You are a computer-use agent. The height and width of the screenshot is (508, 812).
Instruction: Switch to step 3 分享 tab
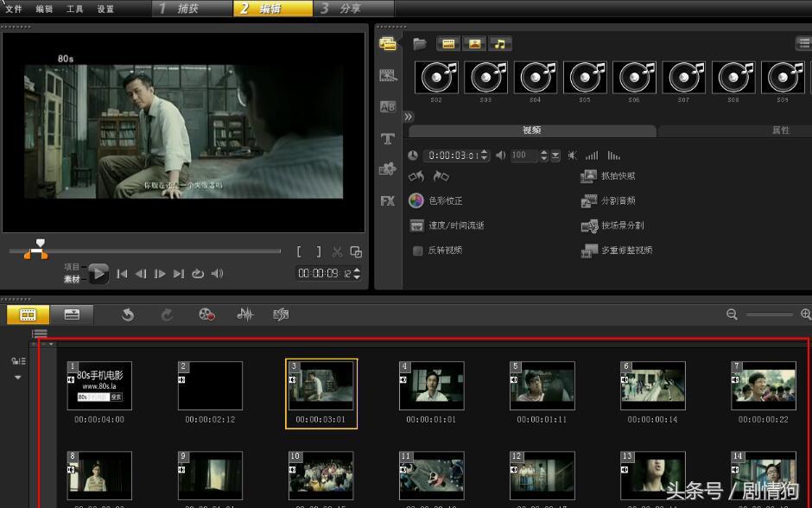point(354,9)
